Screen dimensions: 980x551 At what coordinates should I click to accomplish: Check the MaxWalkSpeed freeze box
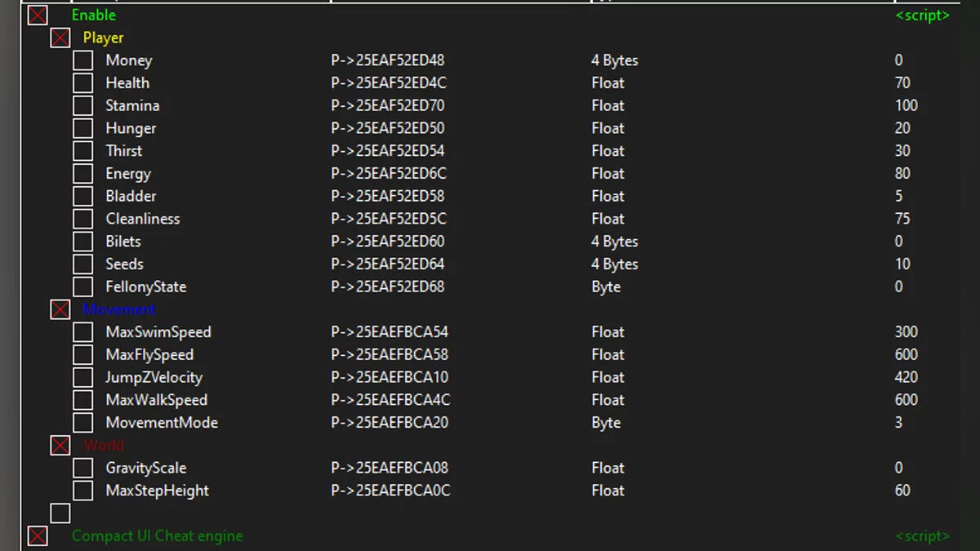tap(83, 400)
